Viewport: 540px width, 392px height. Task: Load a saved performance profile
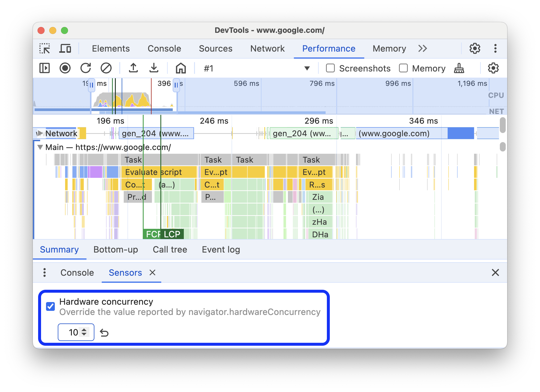tap(133, 68)
